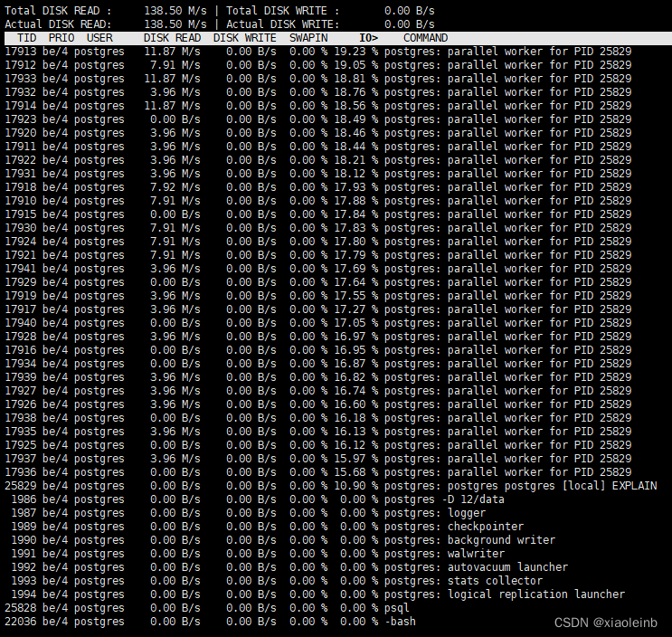This screenshot has width=672, height=637.
Task: Click IO value 16.60 %
Action: [356, 404]
